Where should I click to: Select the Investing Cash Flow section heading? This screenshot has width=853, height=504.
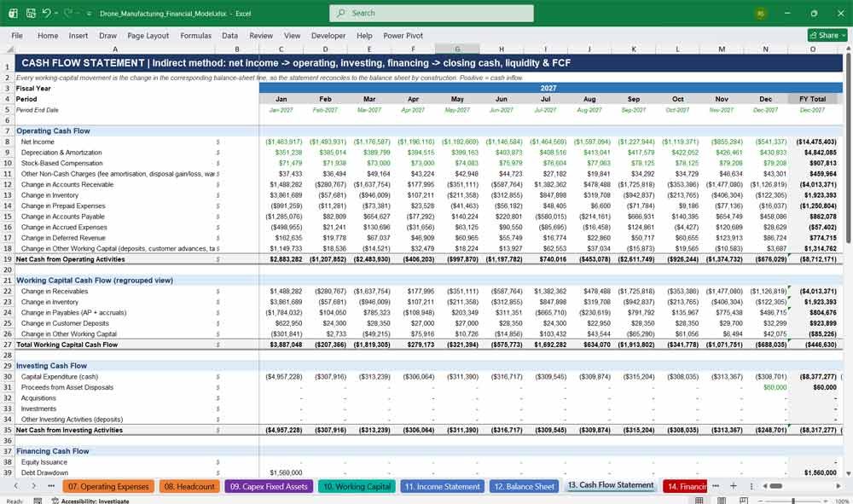pyautogui.click(x=51, y=366)
